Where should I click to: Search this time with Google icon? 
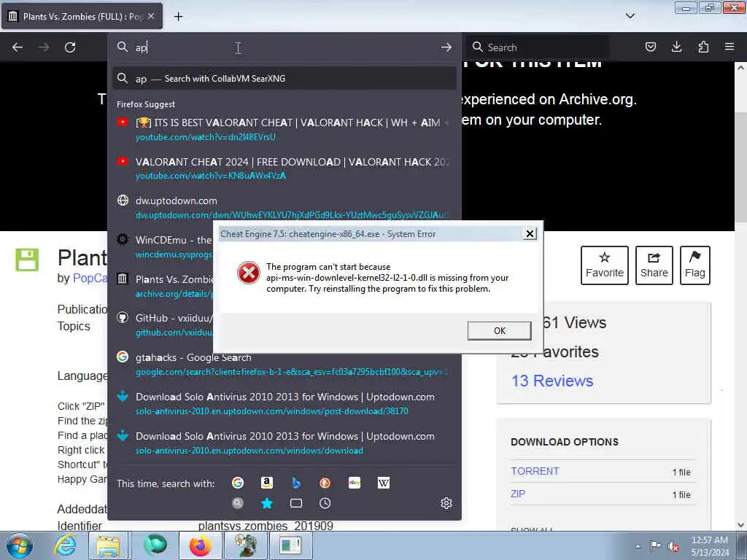pyautogui.click(x=237, y=483)
